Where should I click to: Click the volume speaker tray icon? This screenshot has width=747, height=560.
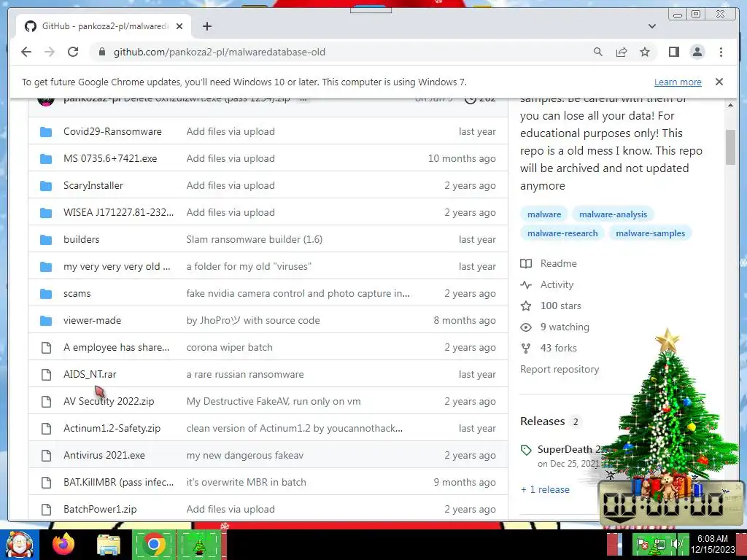coord(676,544)
